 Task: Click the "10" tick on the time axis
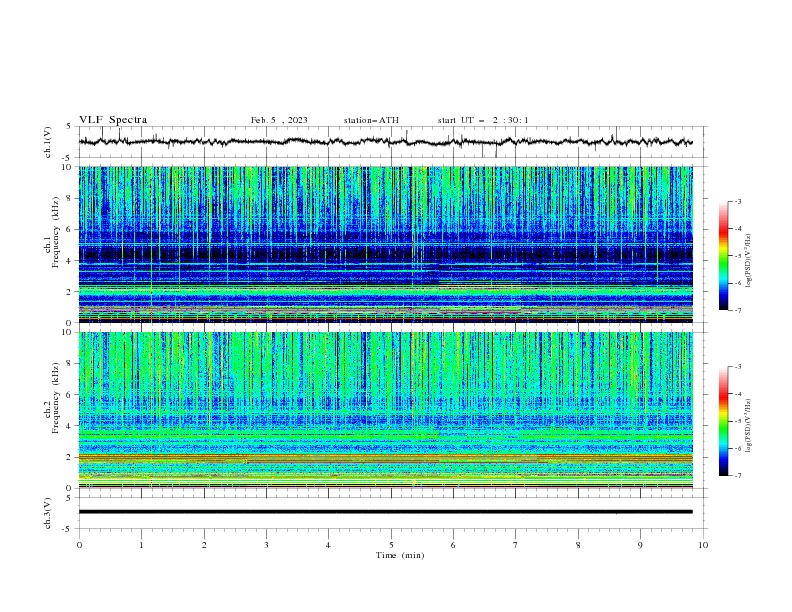[x=703, y=545]
